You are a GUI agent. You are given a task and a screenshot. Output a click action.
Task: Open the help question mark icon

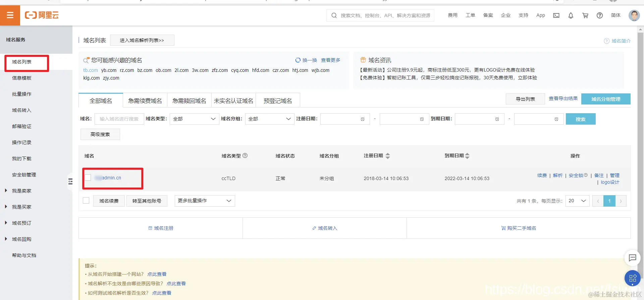600,15
